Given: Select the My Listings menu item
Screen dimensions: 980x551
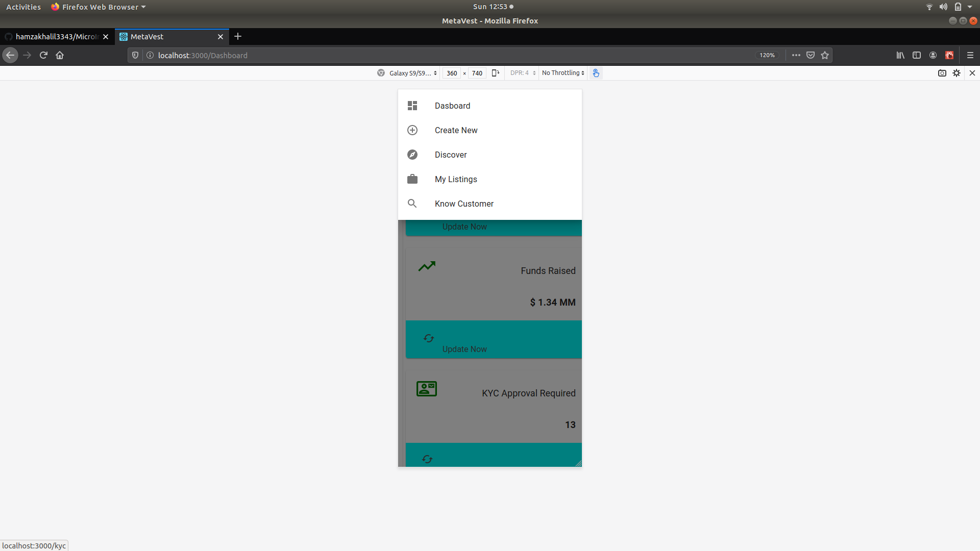Looking at the screenshot, I should tap(456, 179).
